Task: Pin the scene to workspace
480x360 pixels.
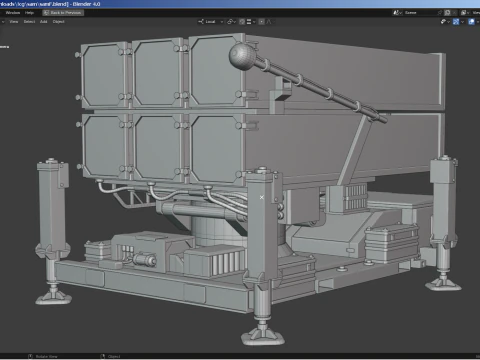Action: [x=440, y=13]
